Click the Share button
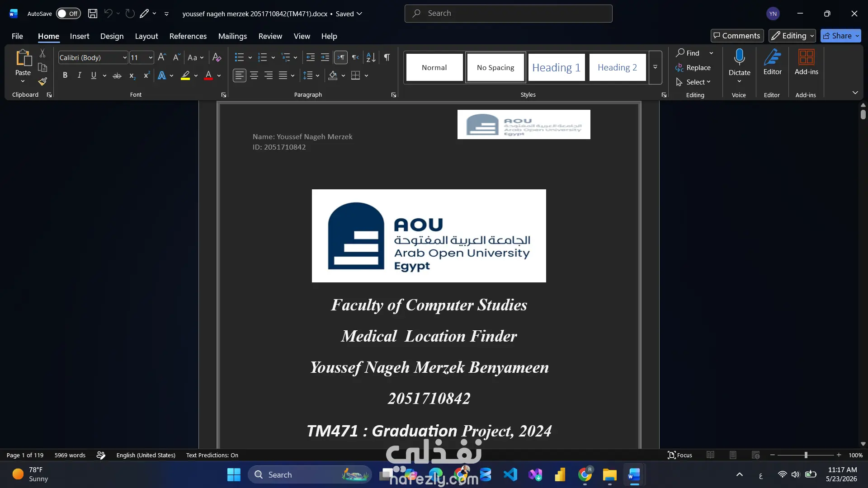The width and height of the screenshot is (868, 488). (x=840, y=36)
